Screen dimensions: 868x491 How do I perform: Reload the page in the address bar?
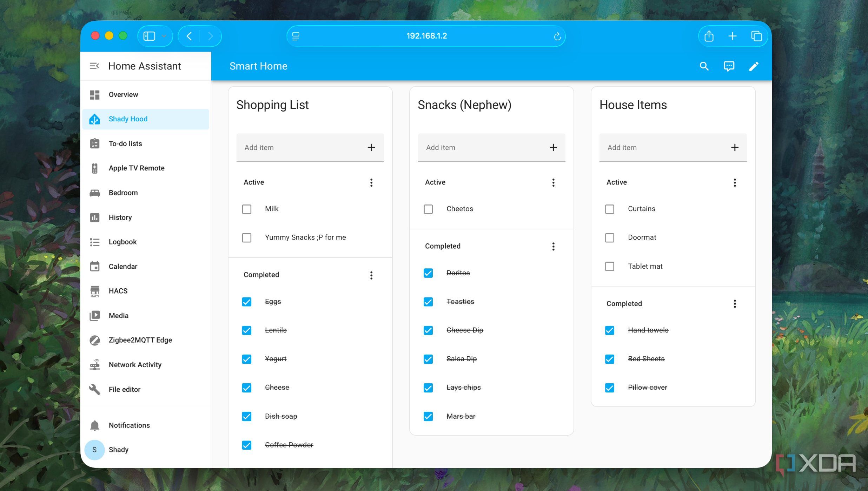click(557, 36)
